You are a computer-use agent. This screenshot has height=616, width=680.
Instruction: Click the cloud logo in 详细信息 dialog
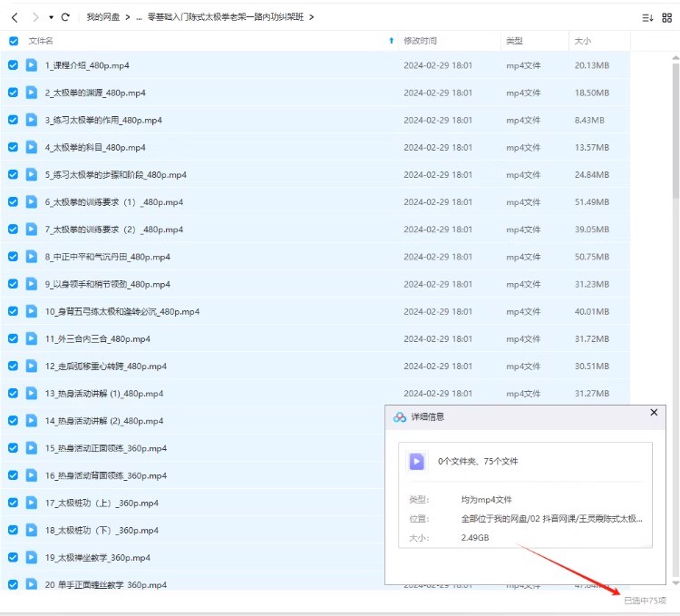point(400,416)
